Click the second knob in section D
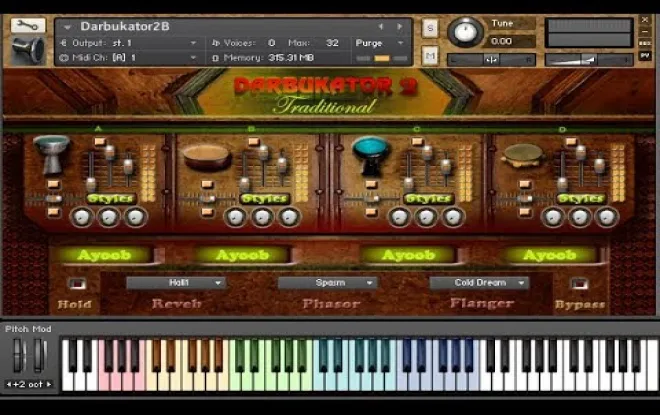Image resolution: width=660 pixels, height=415 pixels. click(580, 217)
